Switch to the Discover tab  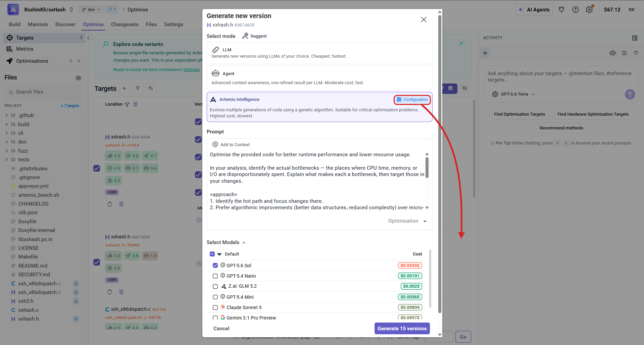point(65,24)
